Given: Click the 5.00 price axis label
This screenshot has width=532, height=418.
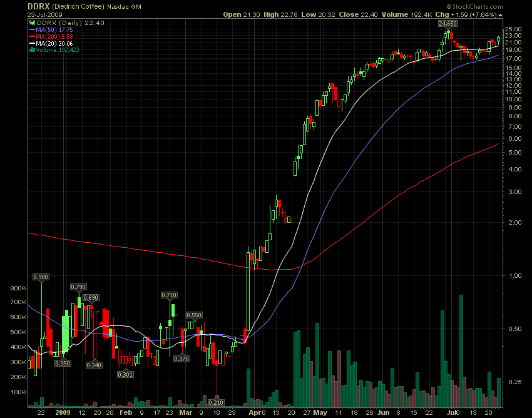Looking at the screenshot, I should pos(515,153).
